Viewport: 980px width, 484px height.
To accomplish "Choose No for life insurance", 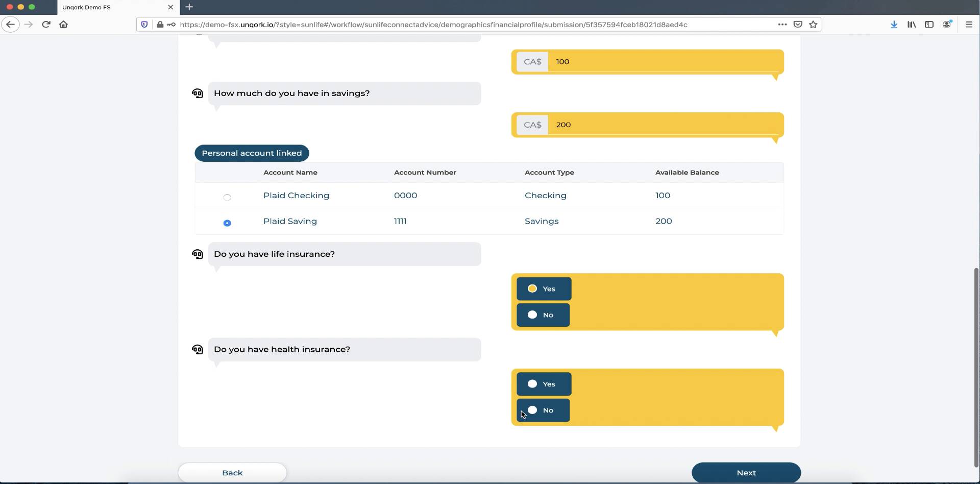I will coord(543,315).
